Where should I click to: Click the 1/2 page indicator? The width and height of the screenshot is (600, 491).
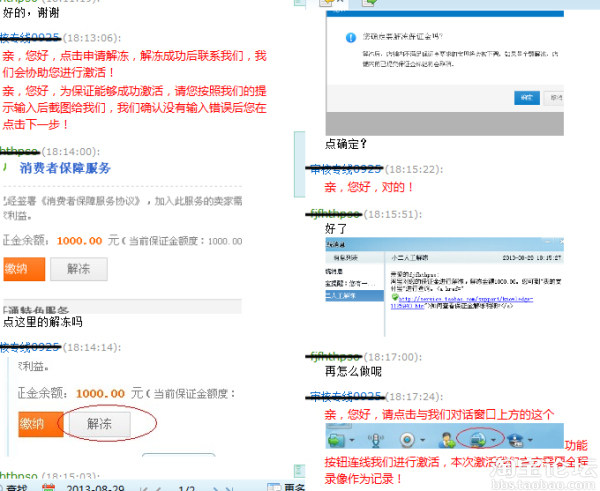pos(187,488)
